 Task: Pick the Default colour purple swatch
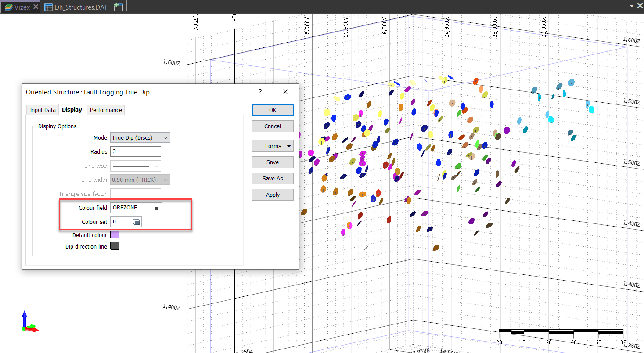point(115,235)
